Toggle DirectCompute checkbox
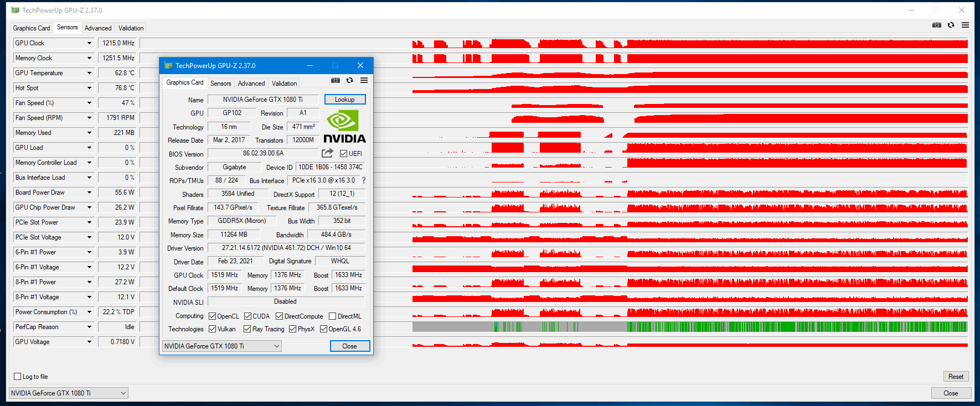 (280, 316)
